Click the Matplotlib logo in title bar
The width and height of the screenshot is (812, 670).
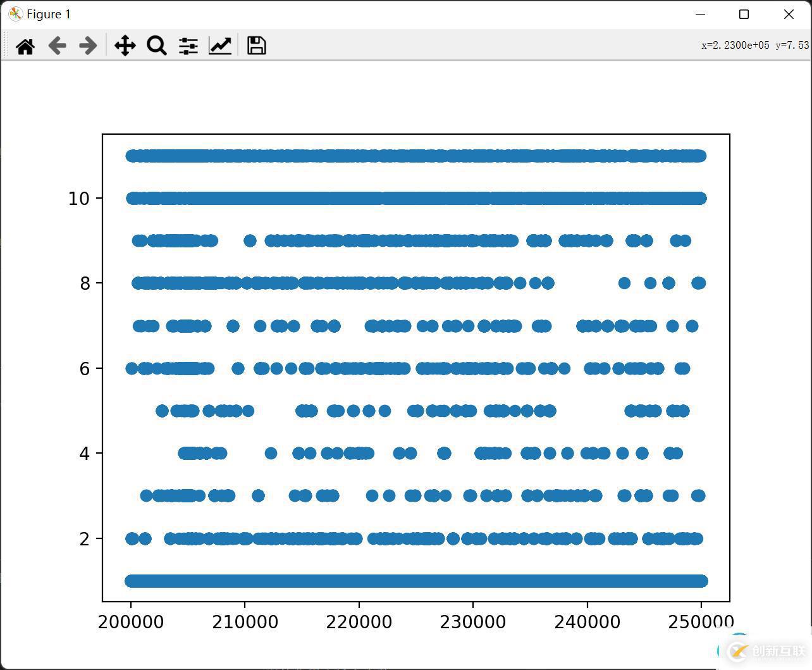[x=15, y=14]
